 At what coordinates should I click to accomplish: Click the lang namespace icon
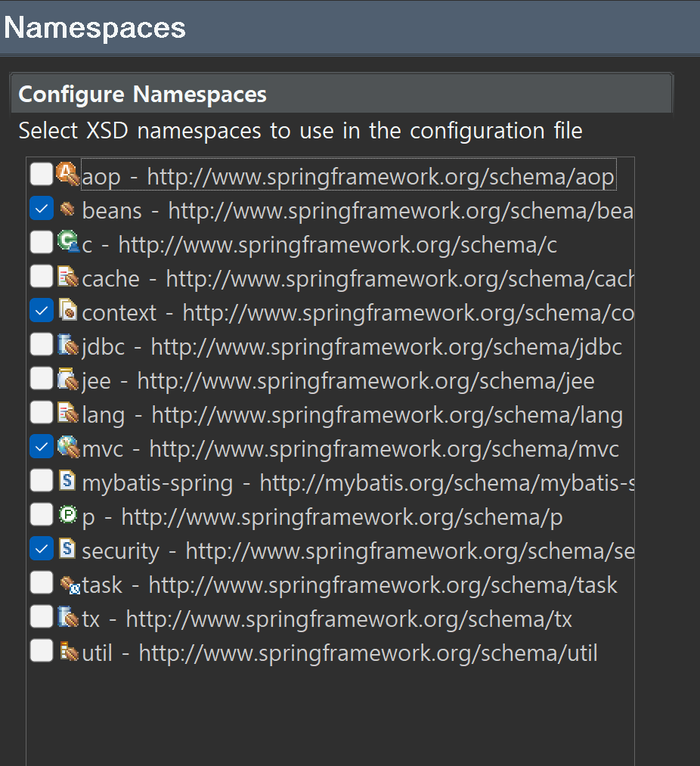click(68, 413)
